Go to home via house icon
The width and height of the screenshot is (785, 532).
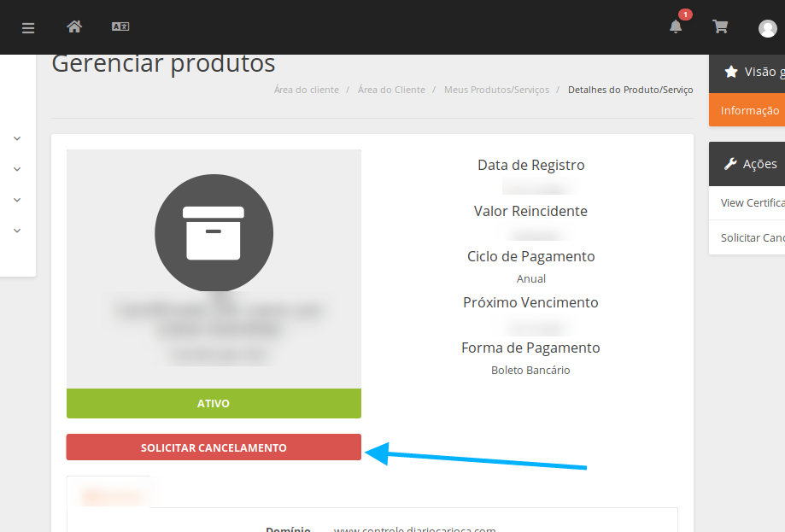(x=74, y=26)
